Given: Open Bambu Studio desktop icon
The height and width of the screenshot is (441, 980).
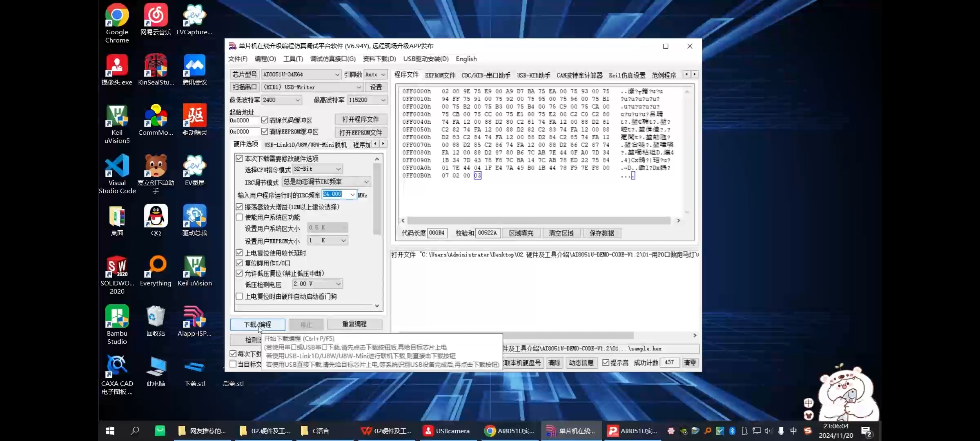Looking at the screenshot, I should [117, 317].
